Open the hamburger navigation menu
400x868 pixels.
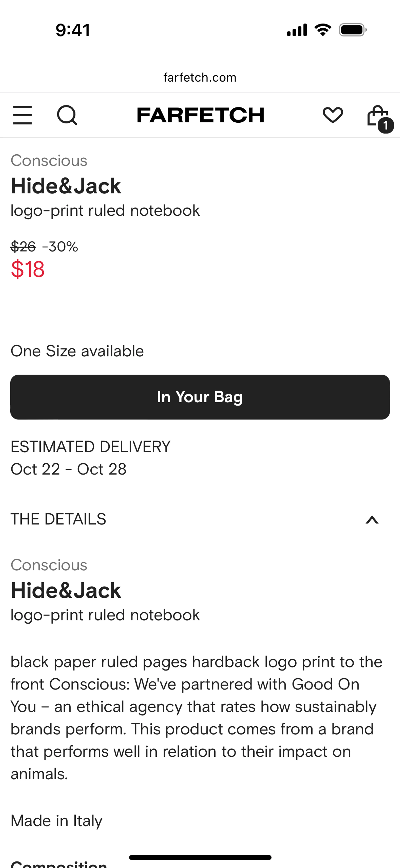click(x=22, y=115)
